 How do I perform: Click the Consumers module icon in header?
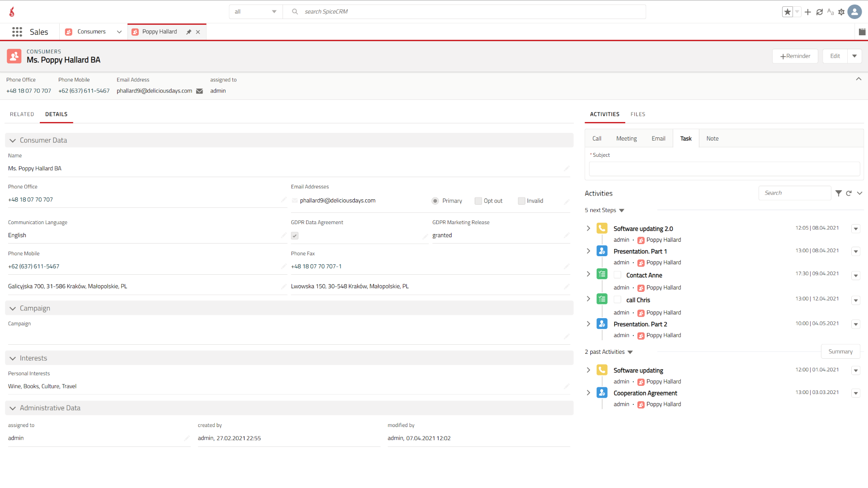point(14,56)
